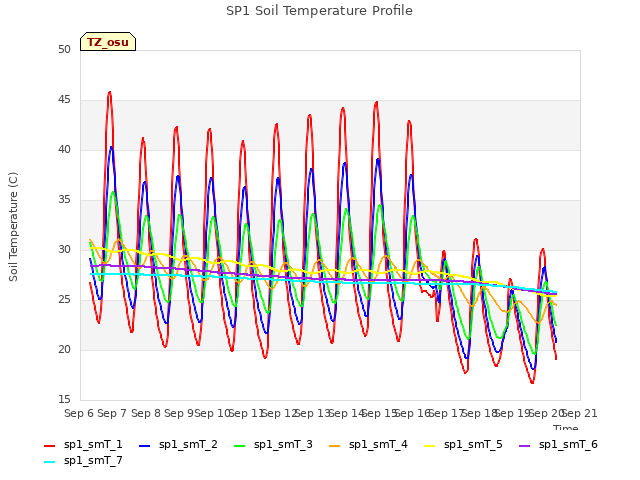Toggle the sp1_smT_5 legend entry
This screenshot has width=640, height=480.
point(463,445)
